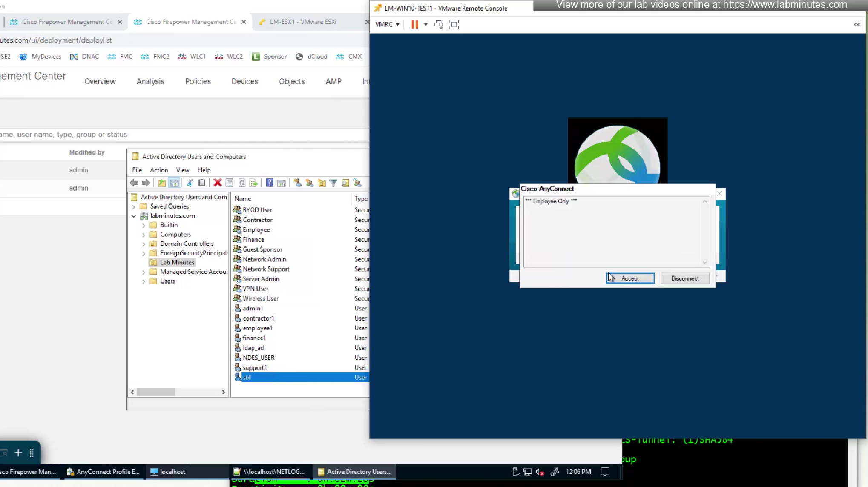Screen dimensions: 868x487
Task: Open the VMRC dropdown menu
Action: point(387,25)
